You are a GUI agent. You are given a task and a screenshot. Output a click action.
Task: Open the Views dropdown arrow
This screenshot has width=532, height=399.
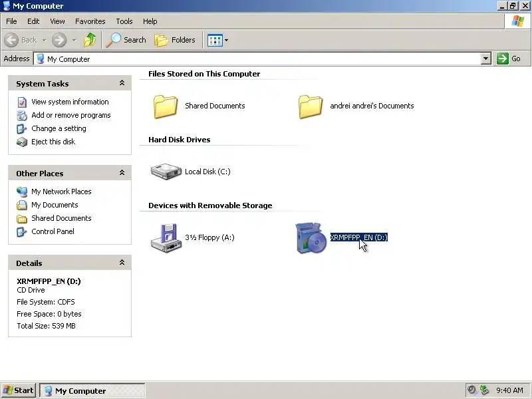pyautogui.click(x=226, y=40)
